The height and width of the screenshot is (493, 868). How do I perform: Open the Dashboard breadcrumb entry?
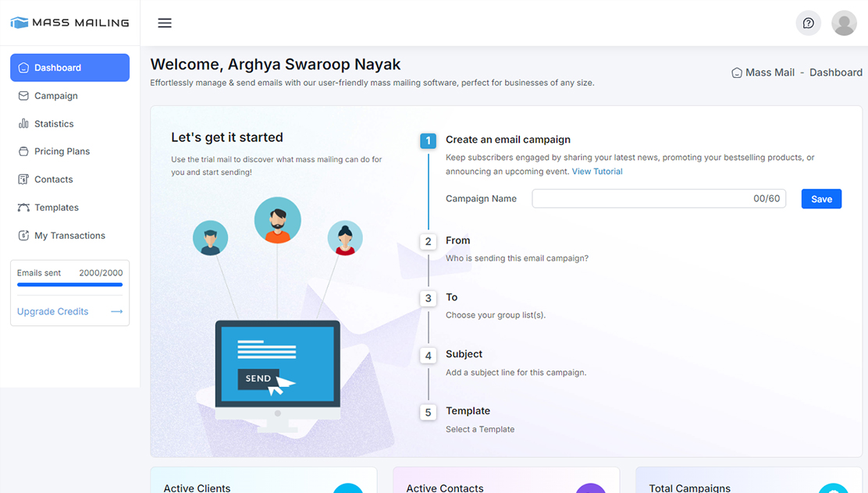click(x=836, y=72)
